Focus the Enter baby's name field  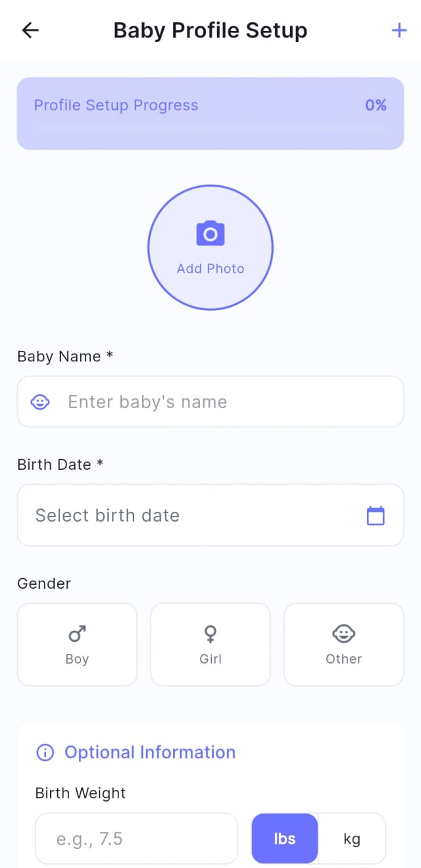coord(224,402)
